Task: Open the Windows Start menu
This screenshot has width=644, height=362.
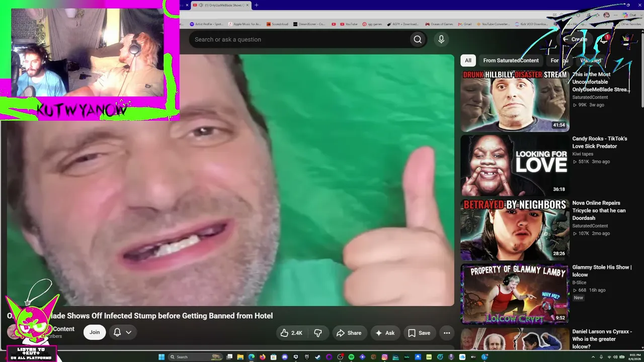Action: tap(162, 357)
